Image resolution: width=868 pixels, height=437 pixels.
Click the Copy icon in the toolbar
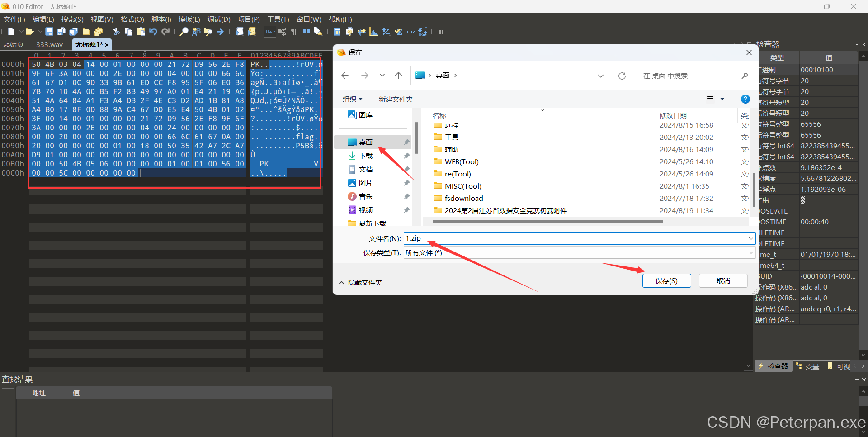click(128, 32)
